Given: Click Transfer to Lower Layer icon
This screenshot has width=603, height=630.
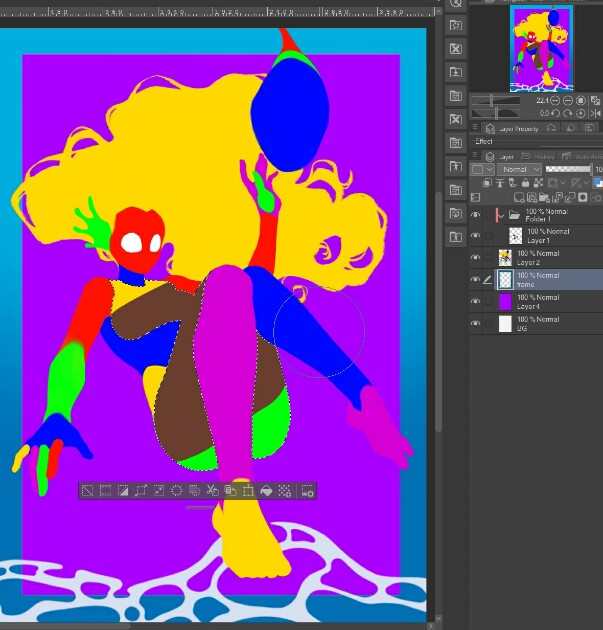Looking at the screenshot, I should click(557, 197).
